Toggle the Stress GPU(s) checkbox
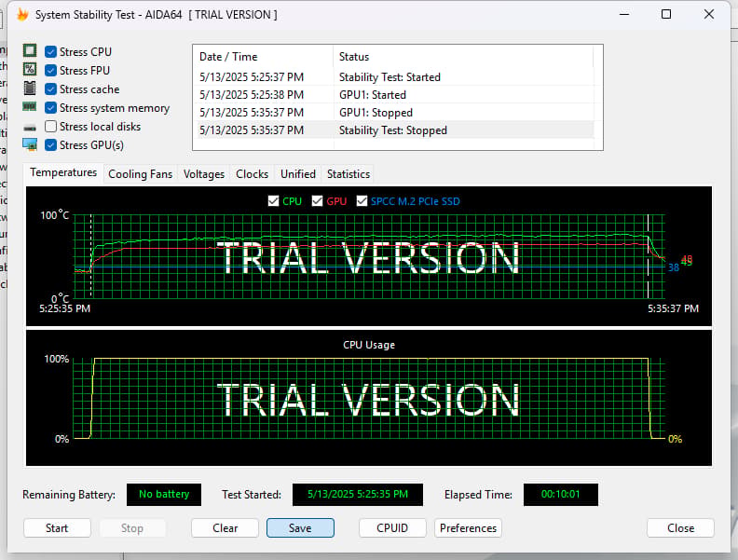 click(x=51, y=145)
